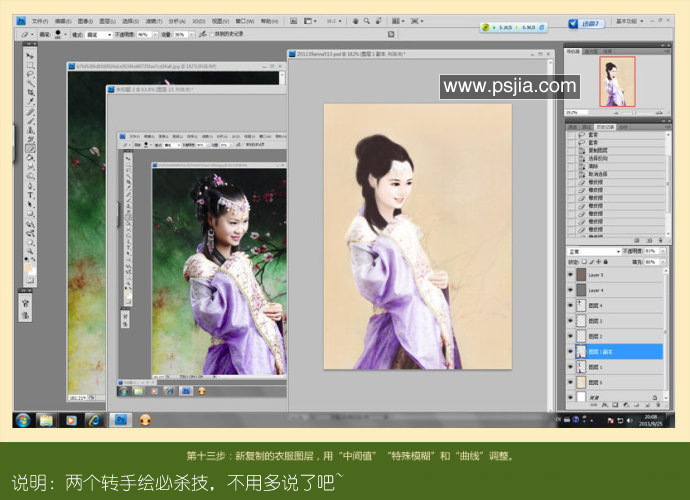The image size is (690, 500).
Task: Click the Zoom magnifier in application bar
Action: pyautogui.click(x=367, y=21)
